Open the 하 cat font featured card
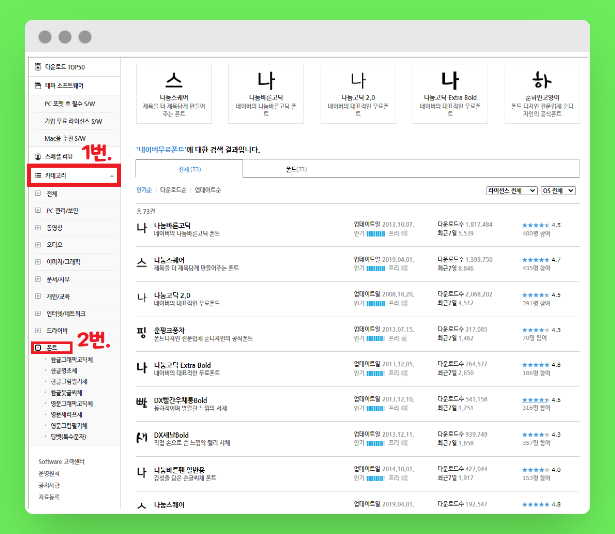 (542, 94)
